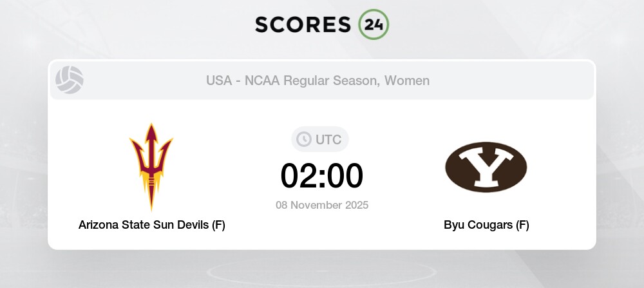Click the Arizona State trident logo
This screenshot has height=288, width=644.
click(151, 166)
